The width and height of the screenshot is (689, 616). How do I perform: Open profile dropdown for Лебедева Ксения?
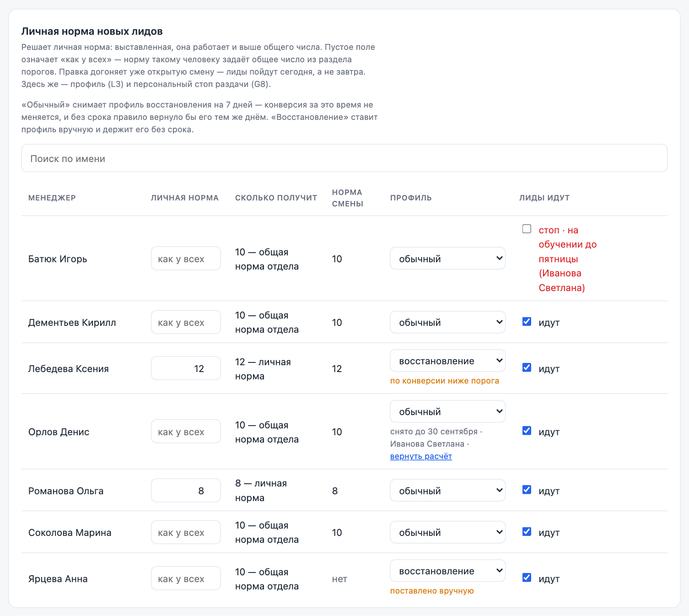[x=447, y=361]
